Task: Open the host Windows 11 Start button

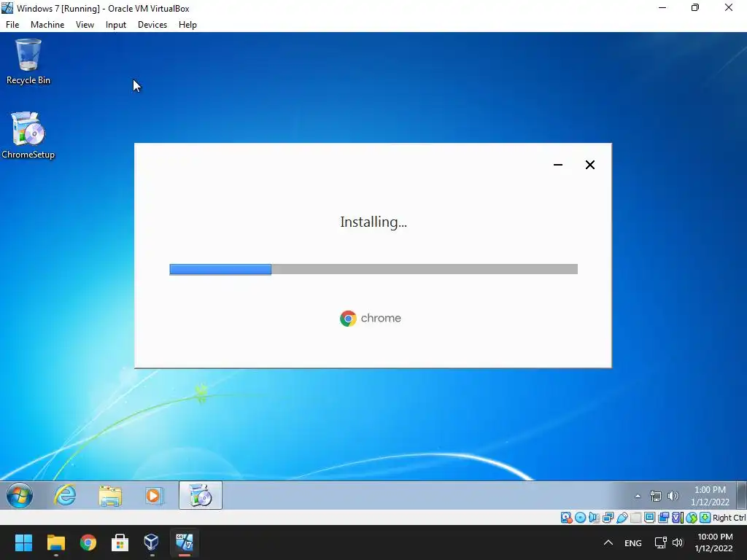Action: (23, 542)
